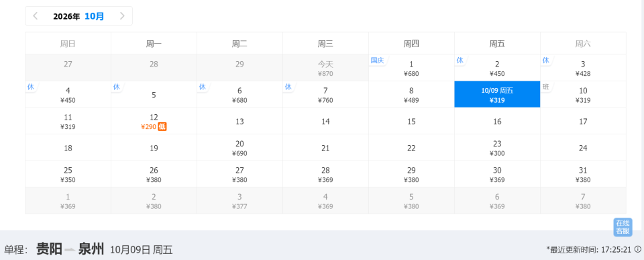The height and width of the screenshot is (260, 644).
Task: Click the info icon beside update time
Action: coord(637,249)
